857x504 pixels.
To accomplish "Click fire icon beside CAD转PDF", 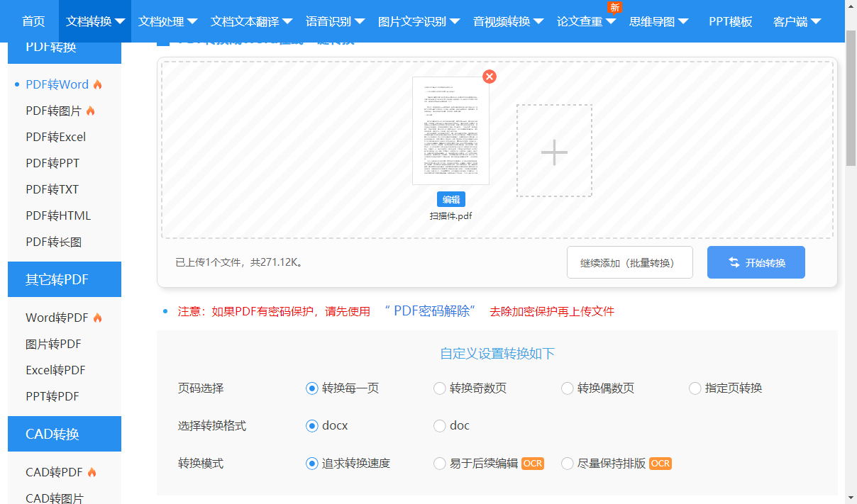I will (x=92, y=472).
